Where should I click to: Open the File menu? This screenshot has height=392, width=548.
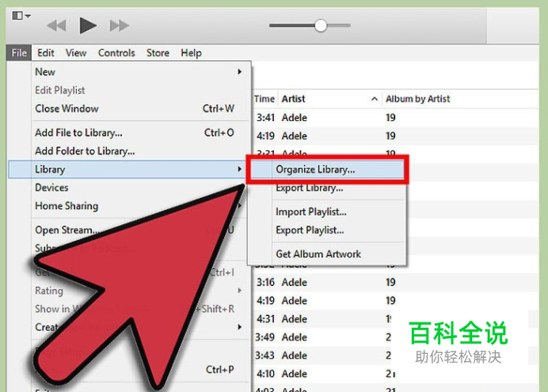coord(19,53)
